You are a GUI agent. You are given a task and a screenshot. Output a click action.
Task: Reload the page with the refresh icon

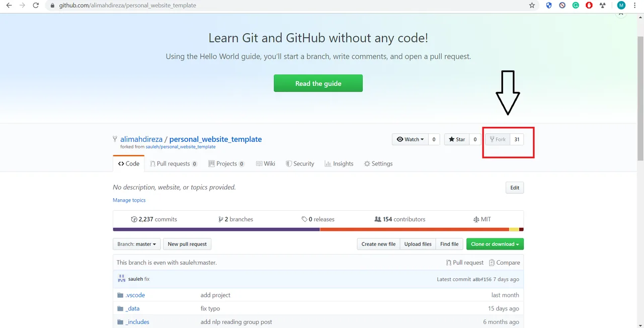point(36,6)
